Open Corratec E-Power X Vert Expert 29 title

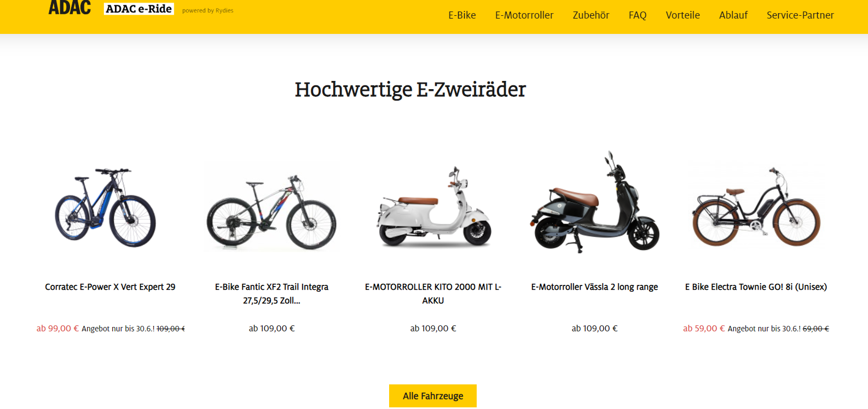110,287
